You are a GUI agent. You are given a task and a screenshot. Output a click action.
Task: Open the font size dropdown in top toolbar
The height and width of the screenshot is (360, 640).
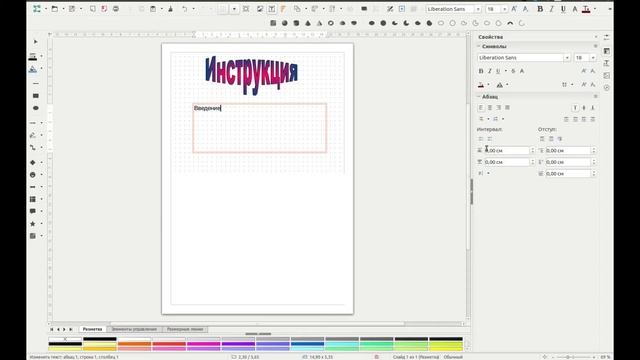504,9
